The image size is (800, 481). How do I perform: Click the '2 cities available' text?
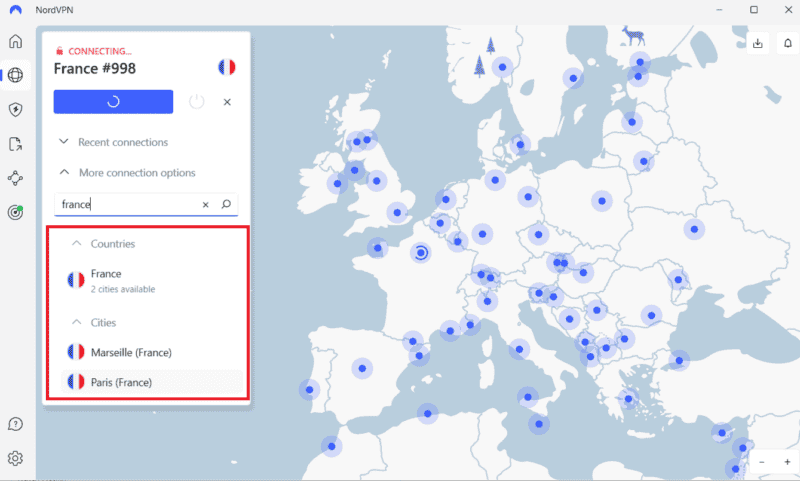[x=123, y=289]
